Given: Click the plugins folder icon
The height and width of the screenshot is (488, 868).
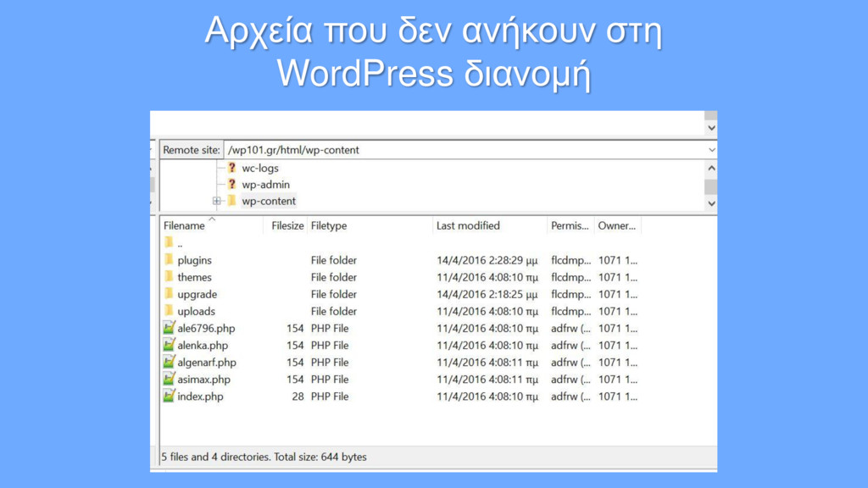Looking at the screenshot, I should [x=169, y=259].
